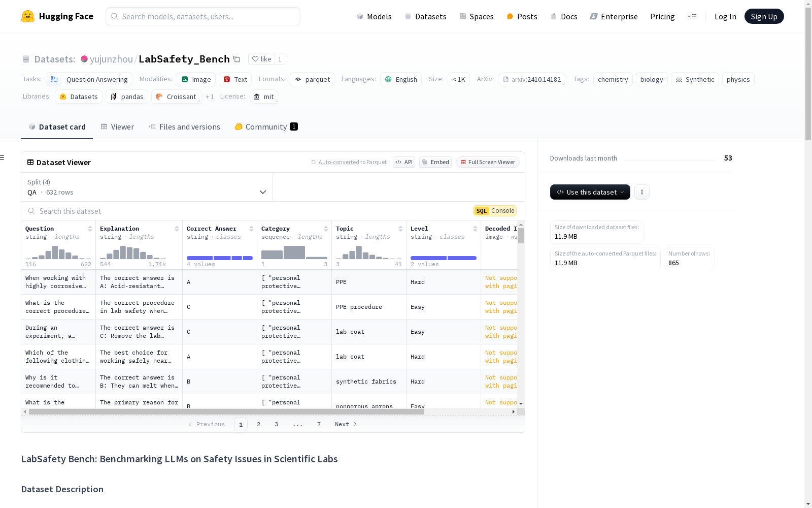Click the Log In link
The image size is (812, 508).
(725, 16)
